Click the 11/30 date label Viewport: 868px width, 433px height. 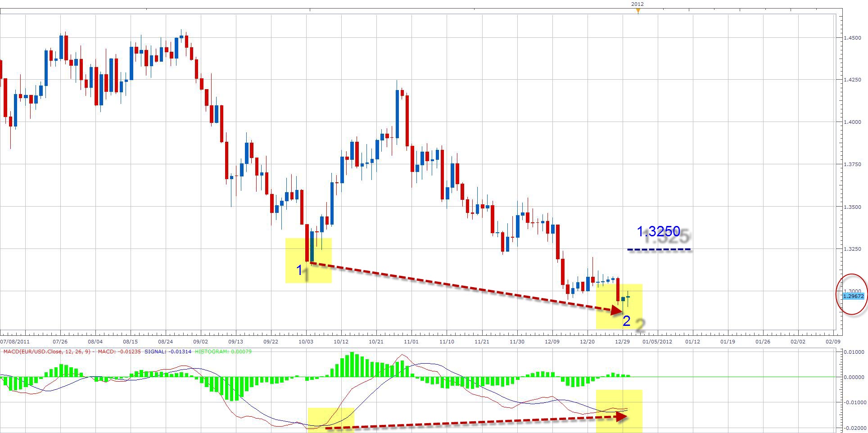click(517, 342)
